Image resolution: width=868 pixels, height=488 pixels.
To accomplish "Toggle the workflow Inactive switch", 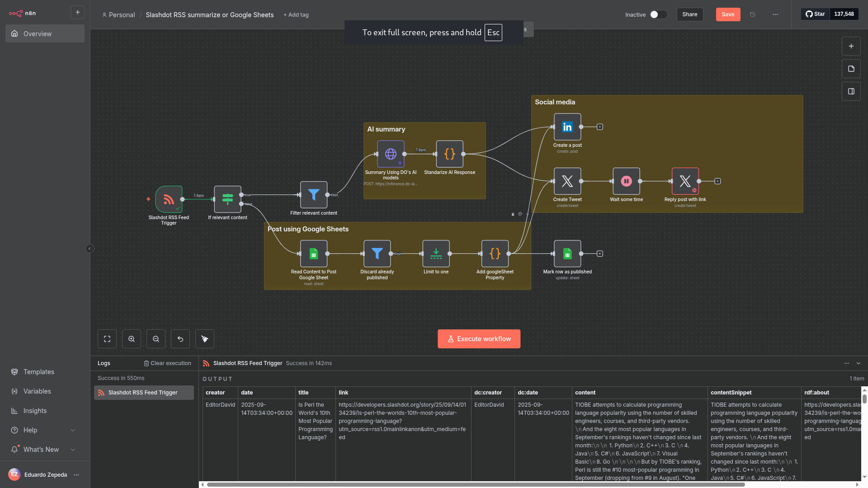I will coord(658,14).
